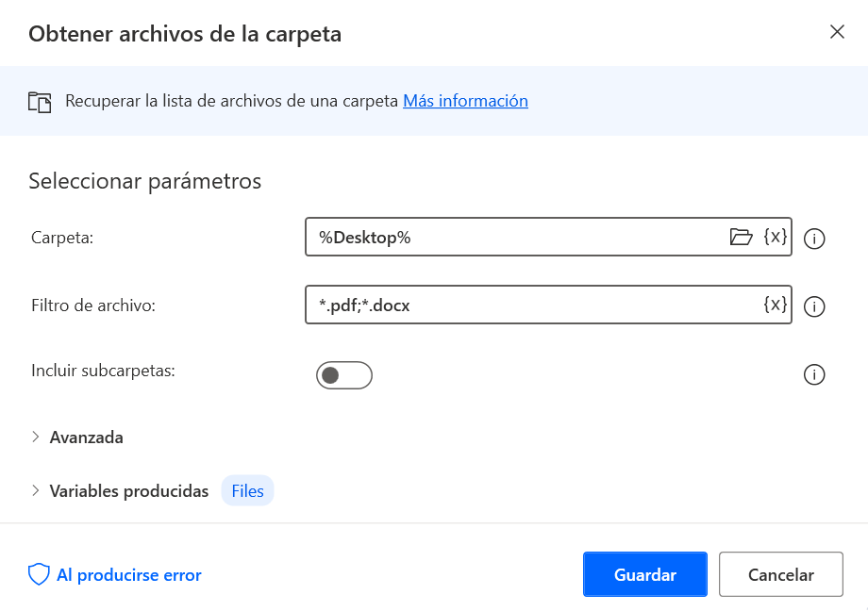Open the Más información link
This screenshot has height=611, width=868.
pyautogui.click(x=465, y=100)
